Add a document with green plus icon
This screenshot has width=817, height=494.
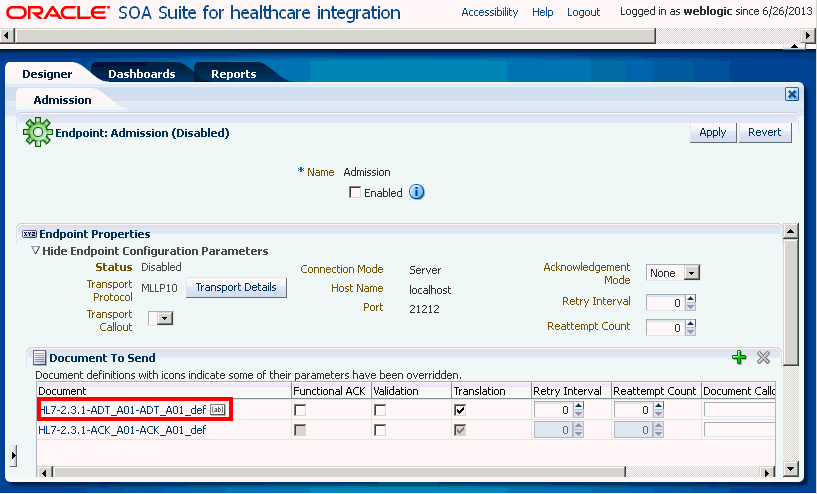(x=739, y=357)
